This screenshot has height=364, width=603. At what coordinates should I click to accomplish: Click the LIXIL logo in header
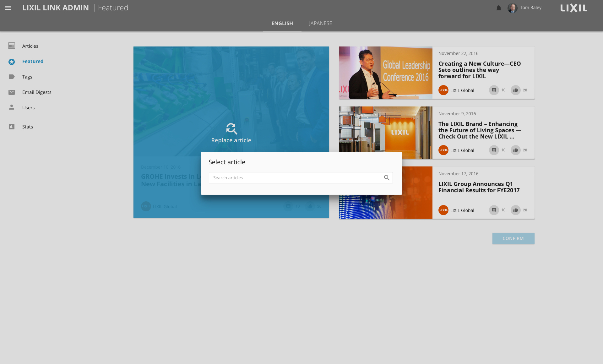[x=574, y=8]
